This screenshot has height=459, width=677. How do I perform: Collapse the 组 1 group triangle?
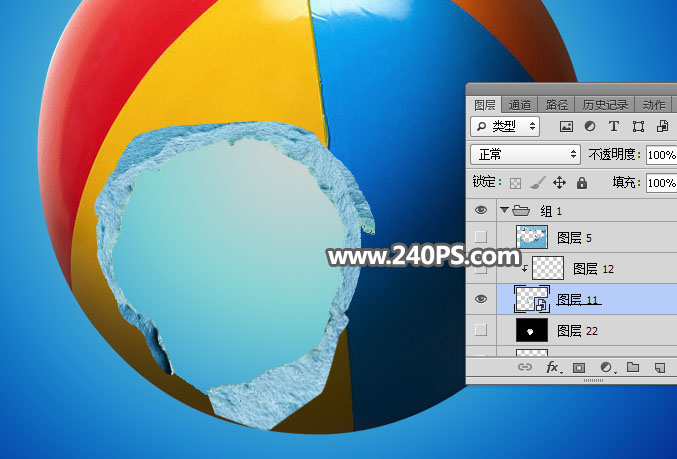(x=504, y=209)
